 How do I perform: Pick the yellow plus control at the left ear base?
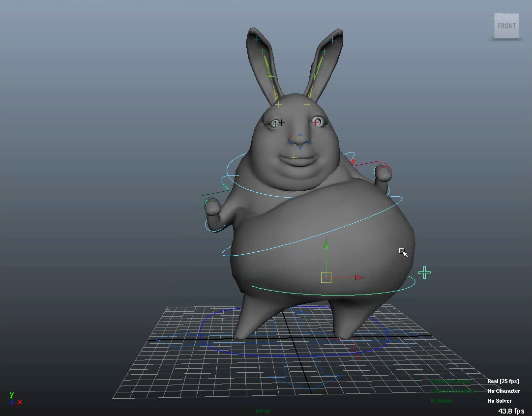click(278, 105)
